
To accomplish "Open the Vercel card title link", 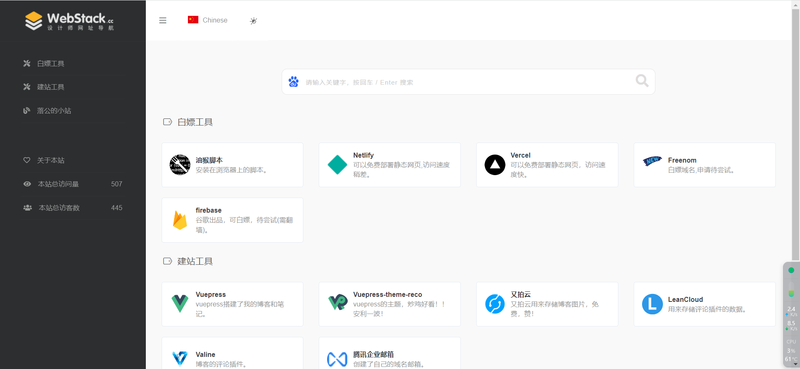I will (520, 155).
